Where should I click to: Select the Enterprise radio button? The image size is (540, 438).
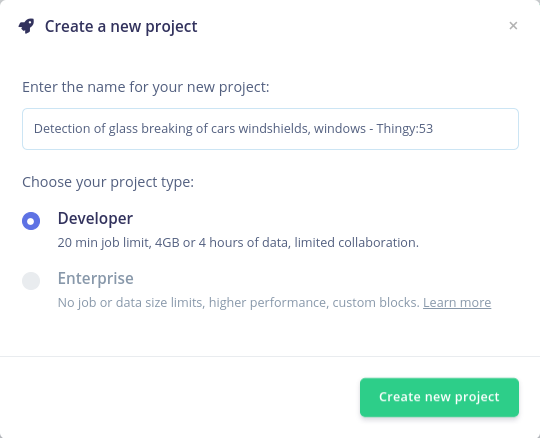pyautogui.click(x=31, y=281)
